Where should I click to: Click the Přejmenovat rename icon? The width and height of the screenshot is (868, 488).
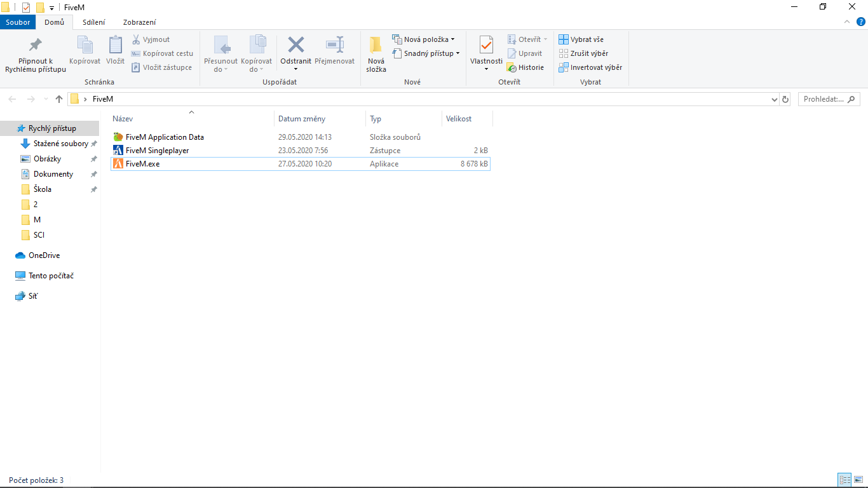335,44
